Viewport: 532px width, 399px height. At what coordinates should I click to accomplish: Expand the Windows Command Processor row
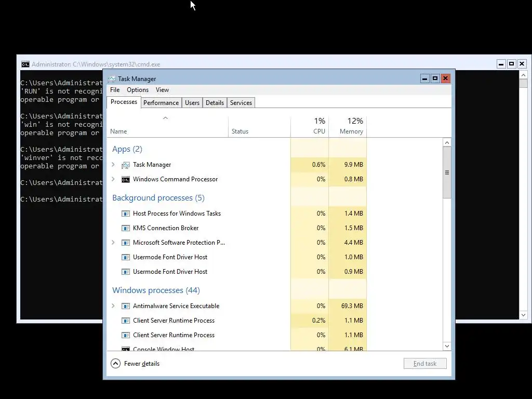point(113,179)
